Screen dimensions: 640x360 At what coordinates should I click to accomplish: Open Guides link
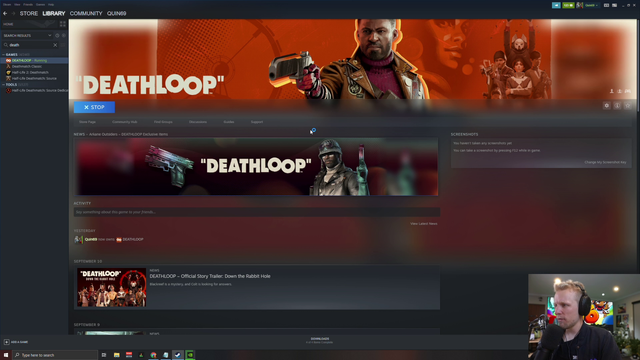tap(229, 122)
